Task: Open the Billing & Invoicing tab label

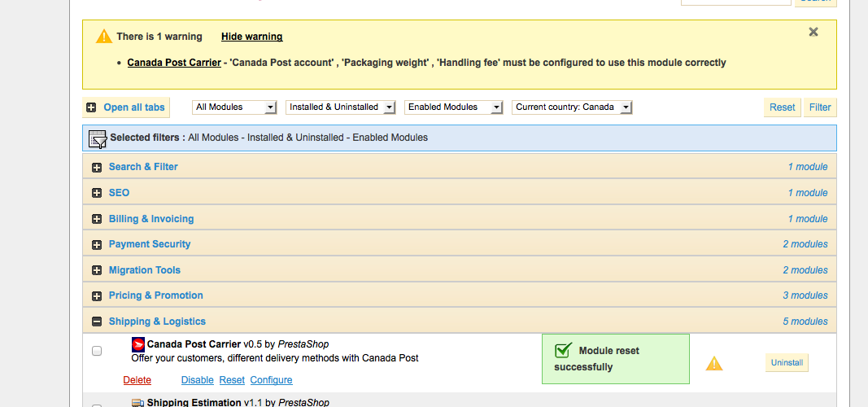Action: [151, 219]
